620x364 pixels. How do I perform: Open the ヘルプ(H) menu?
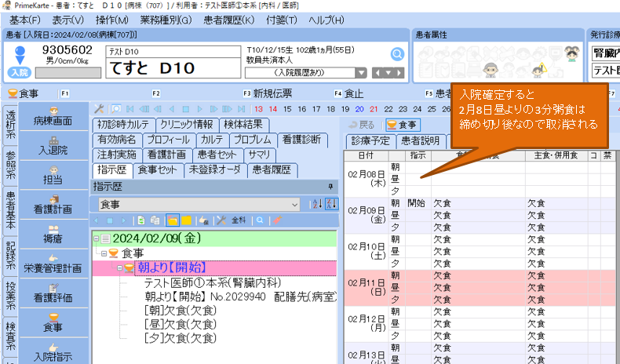[x=326, y=20]
